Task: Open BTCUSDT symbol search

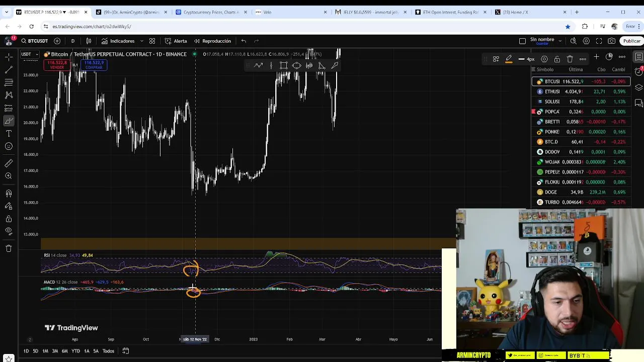Action: (34, 41)
